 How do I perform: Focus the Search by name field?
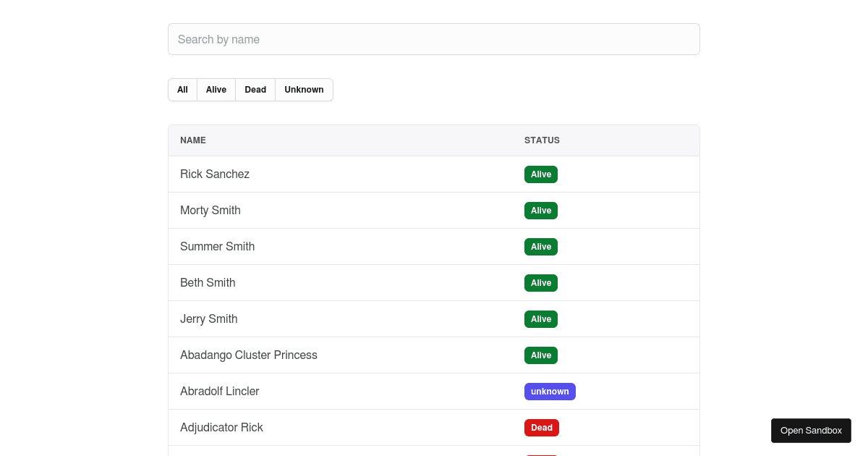[x=434, y=39]
